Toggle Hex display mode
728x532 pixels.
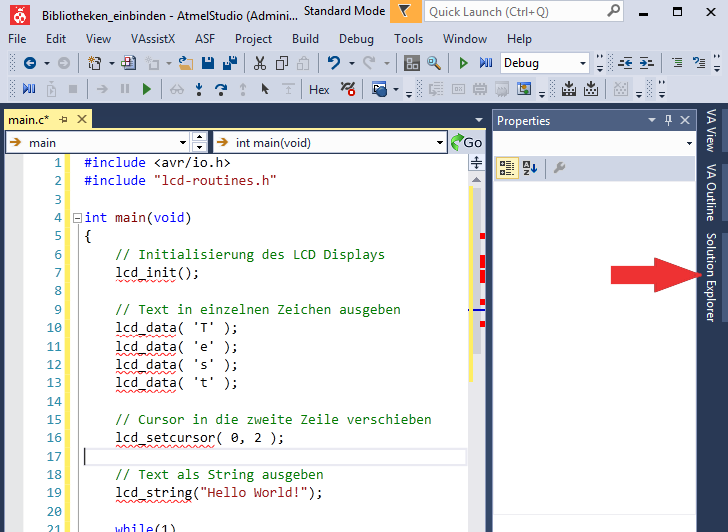pyautogui.click(x=319, y=90)
